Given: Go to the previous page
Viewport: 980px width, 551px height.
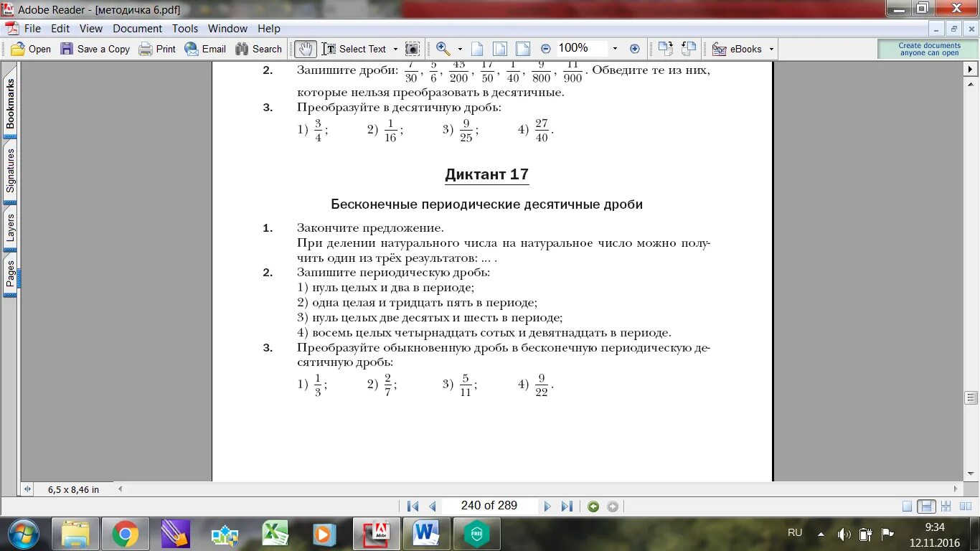Looking at the screenshot, I should 433,506.
